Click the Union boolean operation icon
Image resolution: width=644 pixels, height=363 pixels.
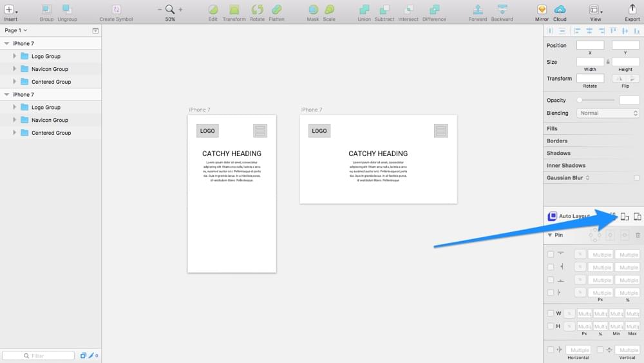[364, 10]
